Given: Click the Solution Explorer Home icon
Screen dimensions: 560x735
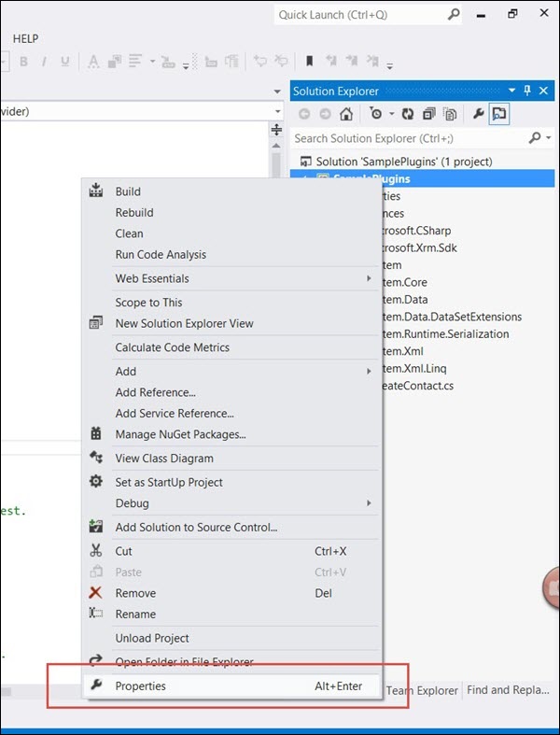Looking at the screenshot, I should point(346,114).
